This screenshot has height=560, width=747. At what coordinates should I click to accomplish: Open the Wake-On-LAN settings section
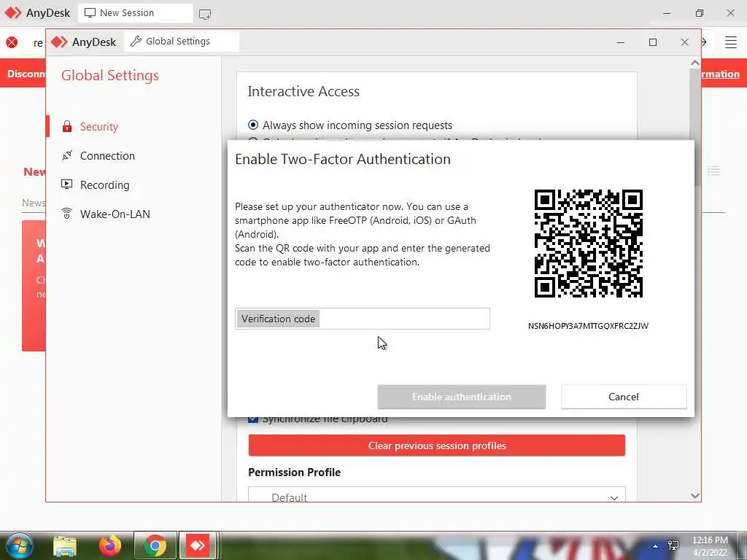[115, 214]
